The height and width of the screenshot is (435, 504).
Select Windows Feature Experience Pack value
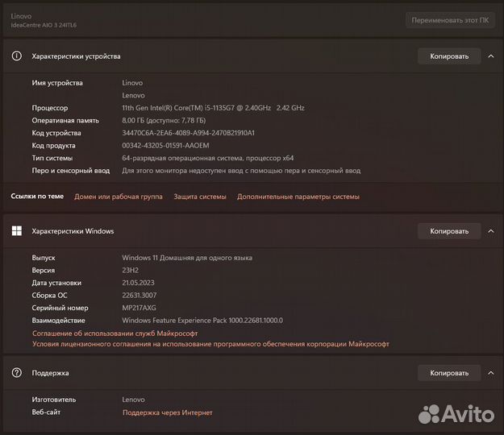(202, 320)
